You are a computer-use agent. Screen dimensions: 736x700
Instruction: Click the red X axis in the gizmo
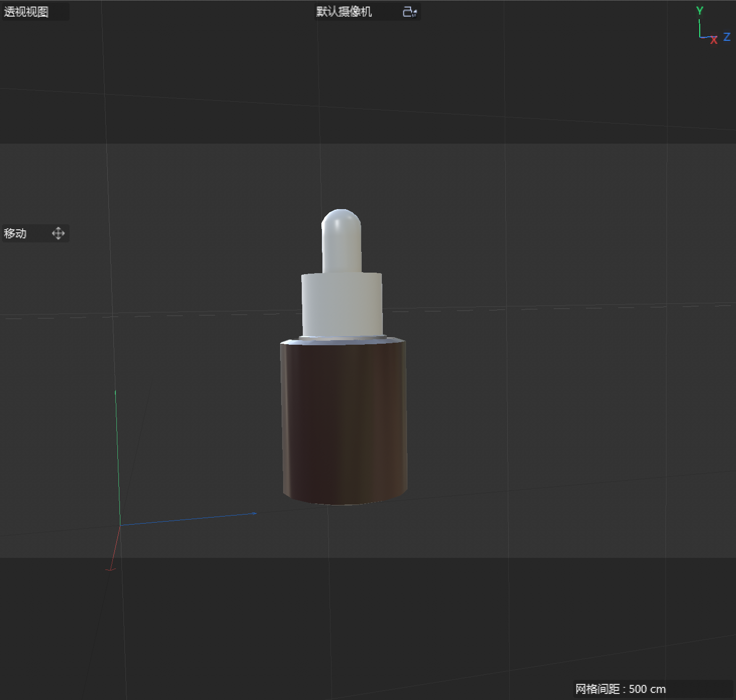(x=714, y=40)
